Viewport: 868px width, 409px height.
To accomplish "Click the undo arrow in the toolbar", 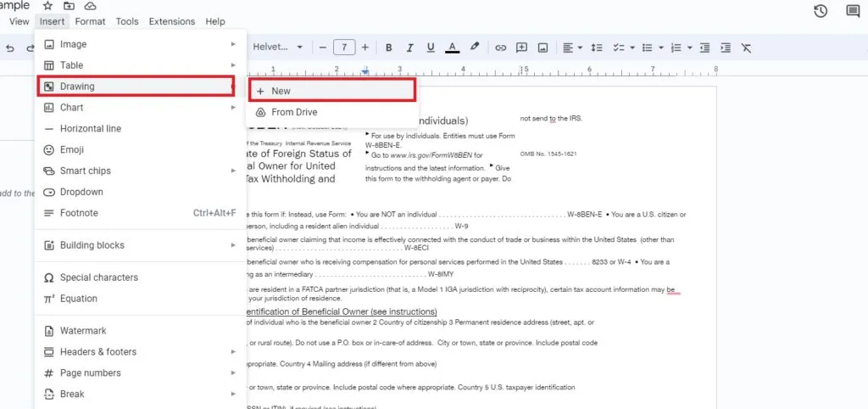I will 9,48.
